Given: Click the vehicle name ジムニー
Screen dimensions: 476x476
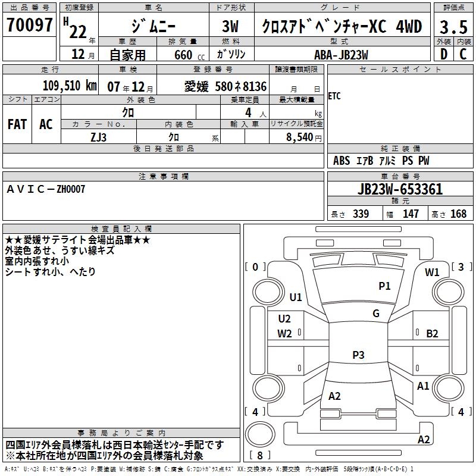Looking at the screenshot, I should point(154,26).
